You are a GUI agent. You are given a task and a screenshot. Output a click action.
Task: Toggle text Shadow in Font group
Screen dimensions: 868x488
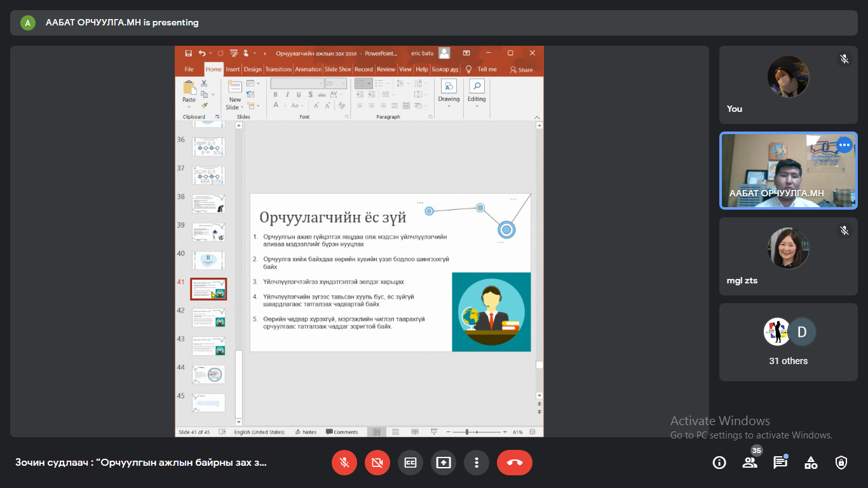(310, 94)
